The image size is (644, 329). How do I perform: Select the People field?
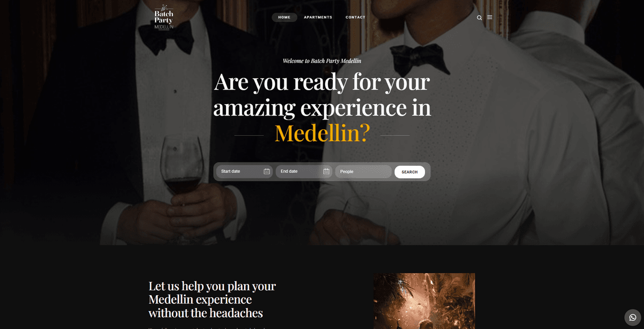363,171
